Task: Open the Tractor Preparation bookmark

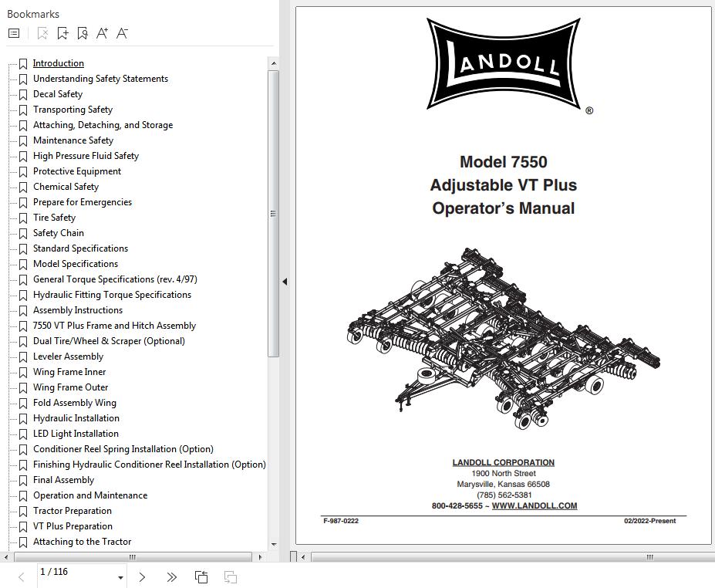Action: pyautogui.click(x=73, y=512)
